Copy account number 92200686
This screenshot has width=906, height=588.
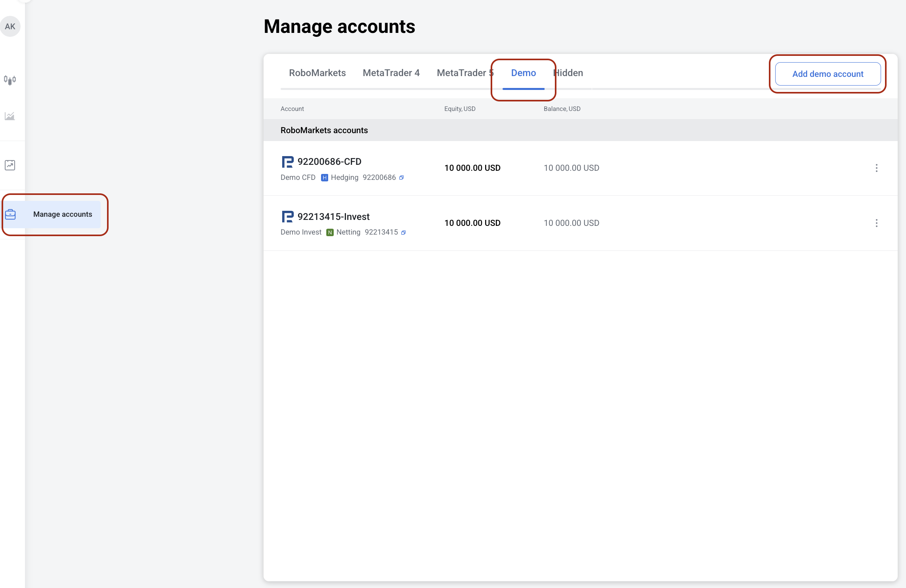[x=401, y=178]
